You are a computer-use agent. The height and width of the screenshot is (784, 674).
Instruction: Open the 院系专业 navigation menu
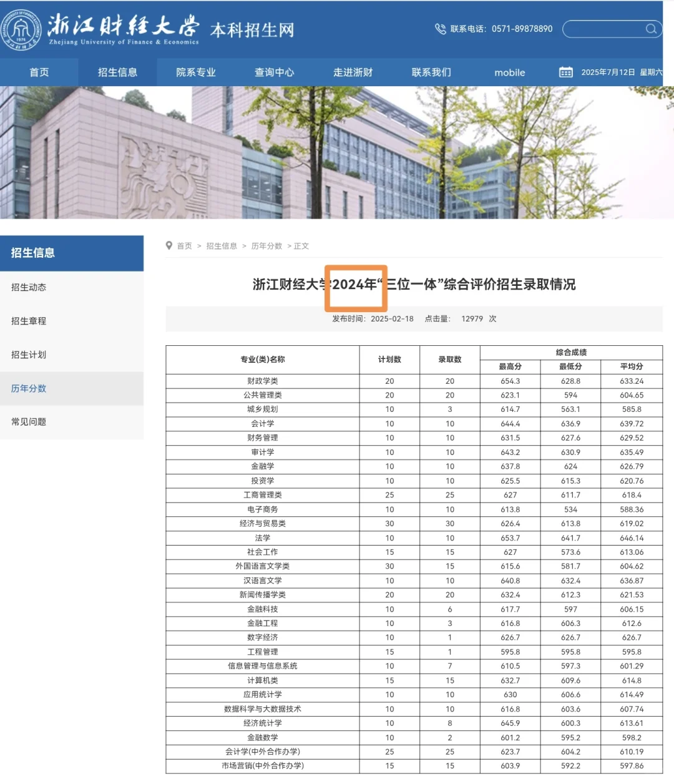point(196,72)
